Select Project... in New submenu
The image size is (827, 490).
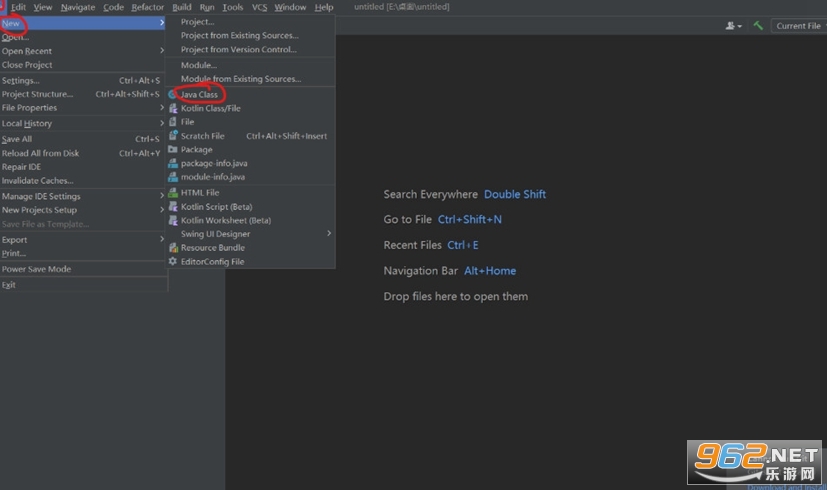[x=251, y=22]
